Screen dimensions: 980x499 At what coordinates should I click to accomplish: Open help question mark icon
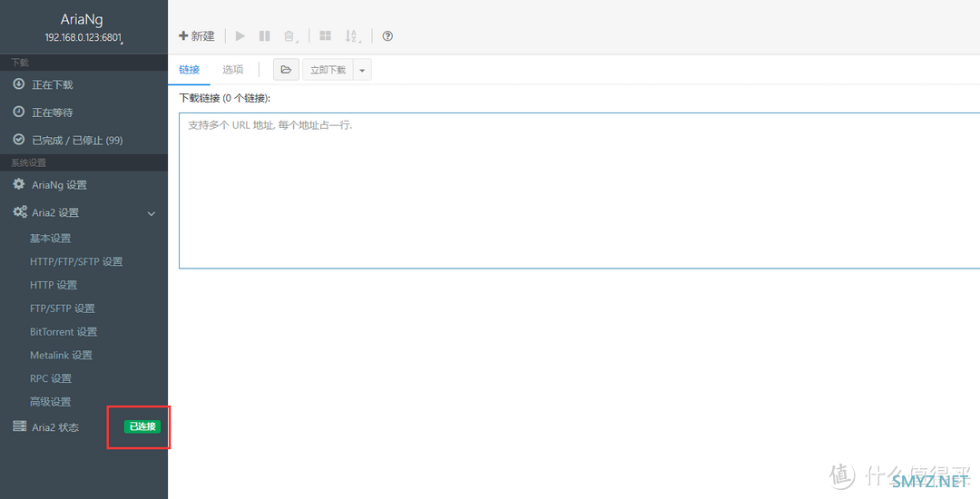point(387,36)
